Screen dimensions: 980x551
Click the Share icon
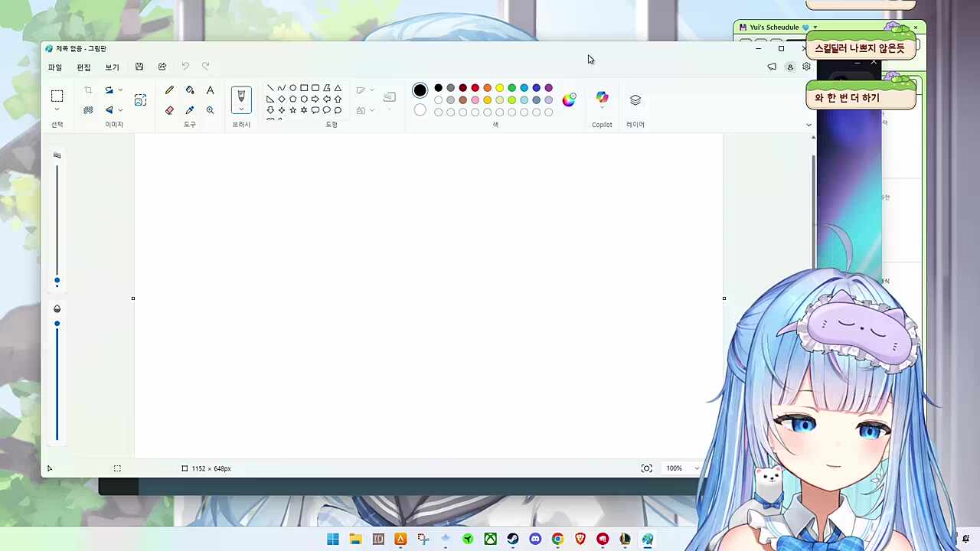(162, 67)
